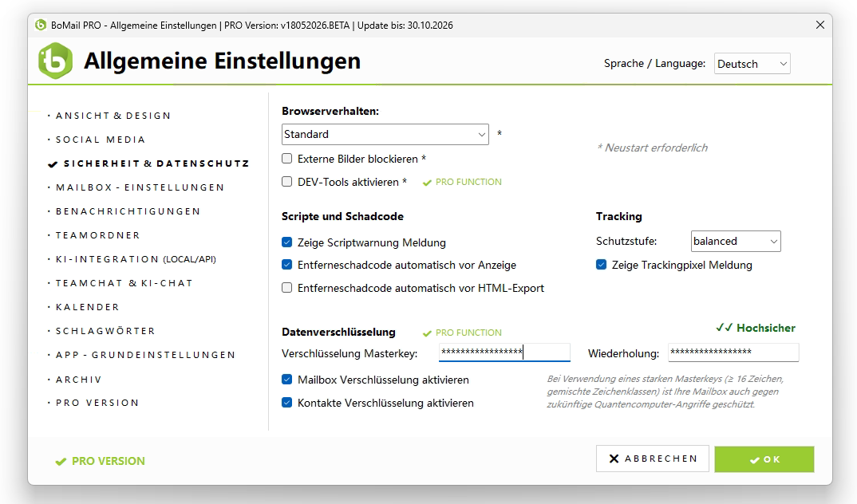
Task: Open KI-Integration (LOCAL/API) section
Action: (136, 259)
